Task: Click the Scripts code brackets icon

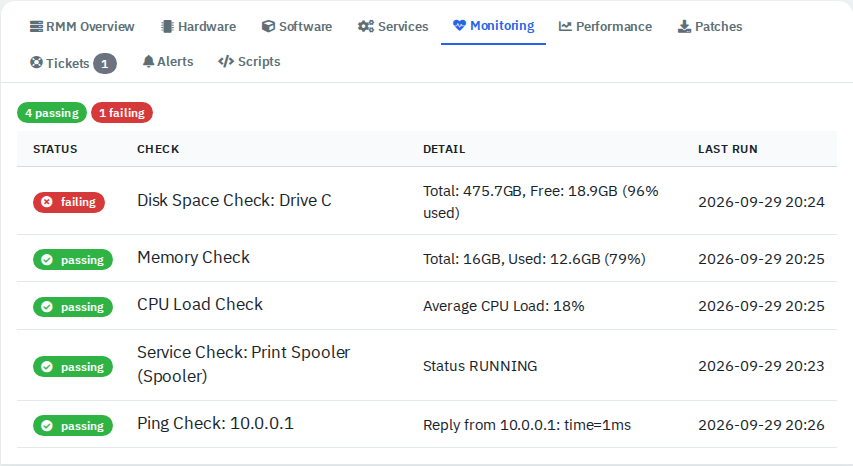Action: 226,61
